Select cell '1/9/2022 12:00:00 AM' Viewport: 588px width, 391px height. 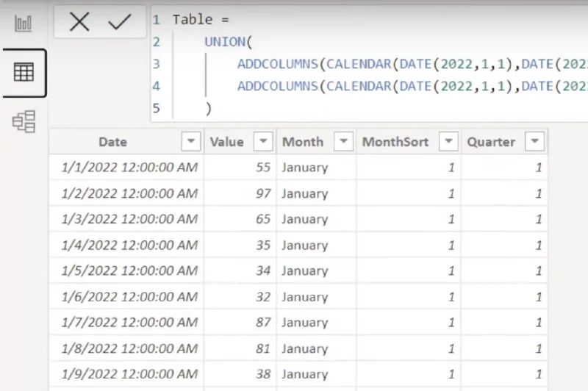coord(126,374)
